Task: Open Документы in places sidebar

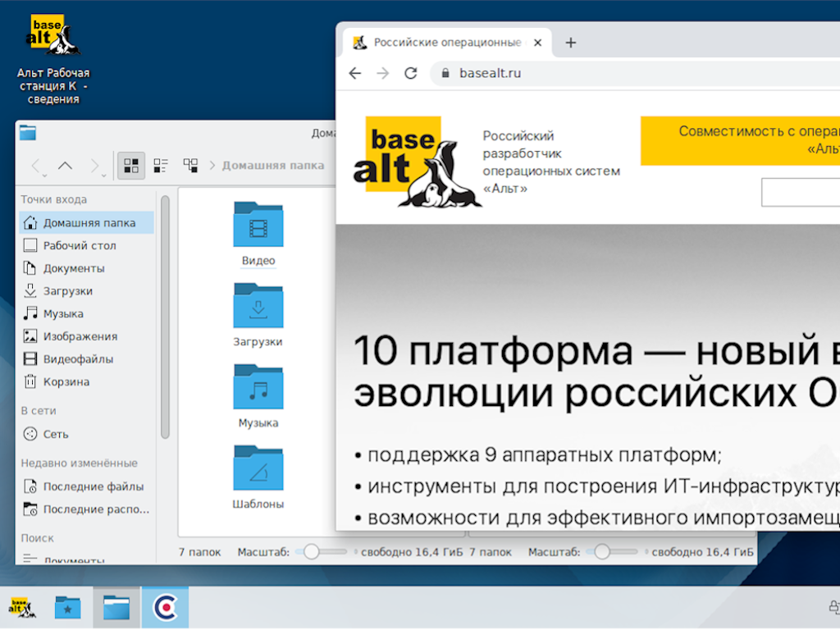Action: coord(87,268)
